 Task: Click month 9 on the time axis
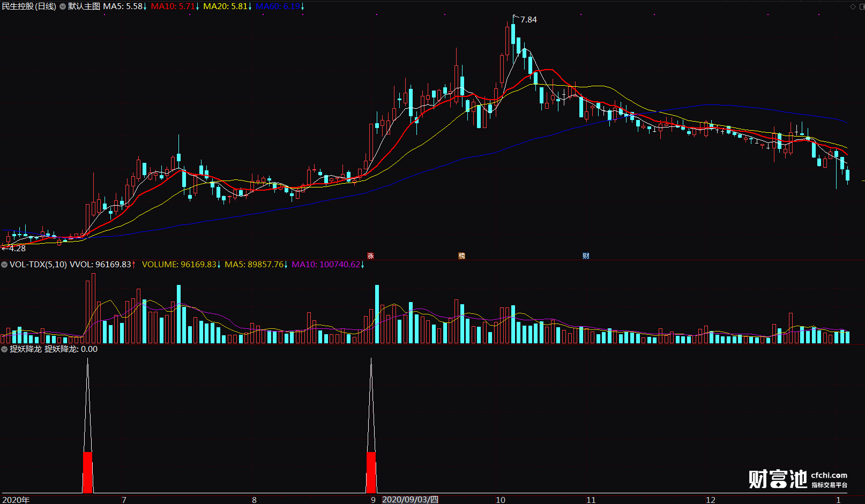(x=373, y=500)
